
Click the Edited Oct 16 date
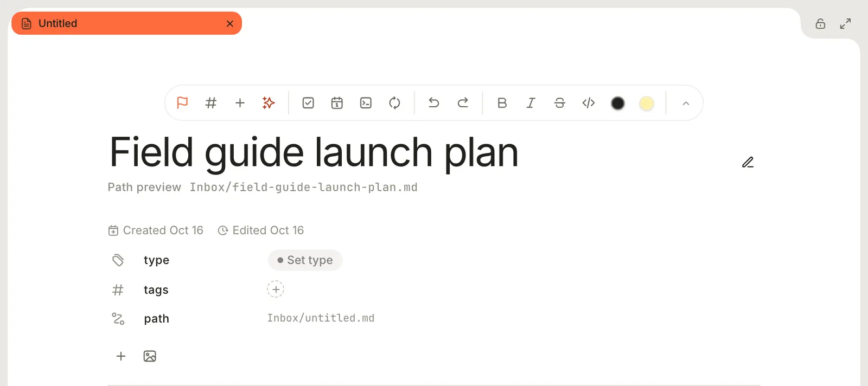(x=261, y=230)
